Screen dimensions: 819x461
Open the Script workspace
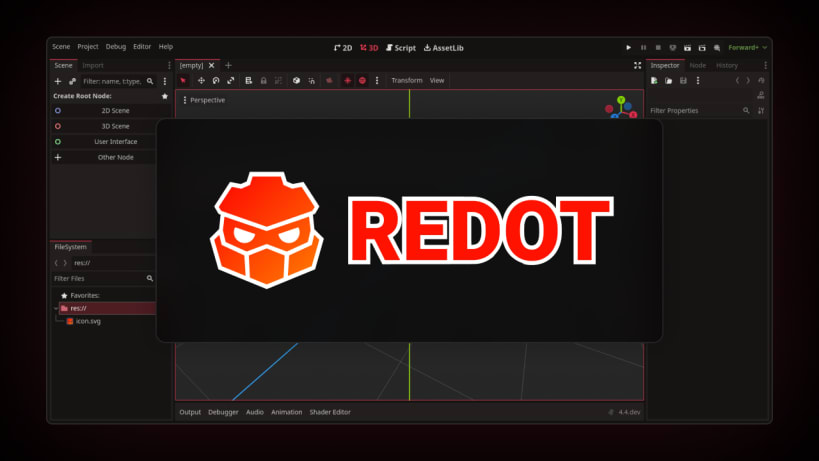click(x=401, y=48)
